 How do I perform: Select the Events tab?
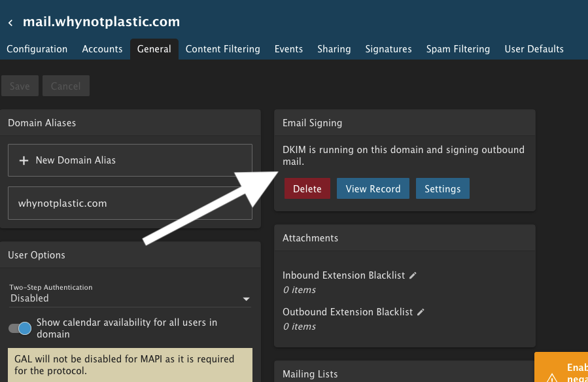pyautogui.click(x=288, y=49)
